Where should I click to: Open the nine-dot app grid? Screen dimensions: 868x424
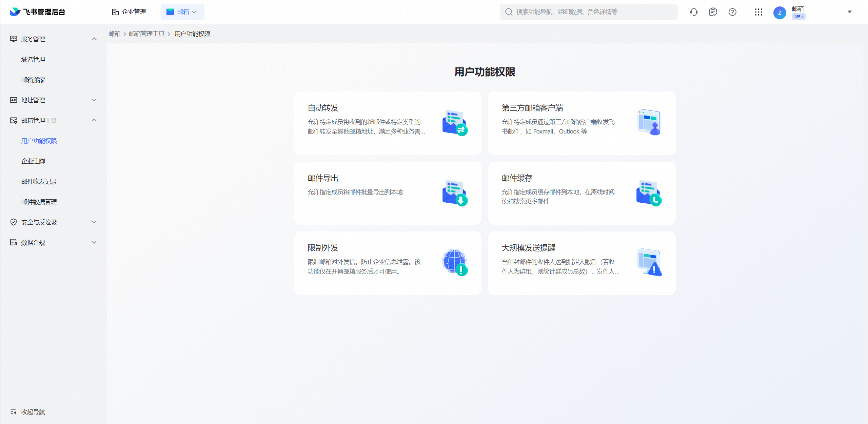(x=758, y=12)
